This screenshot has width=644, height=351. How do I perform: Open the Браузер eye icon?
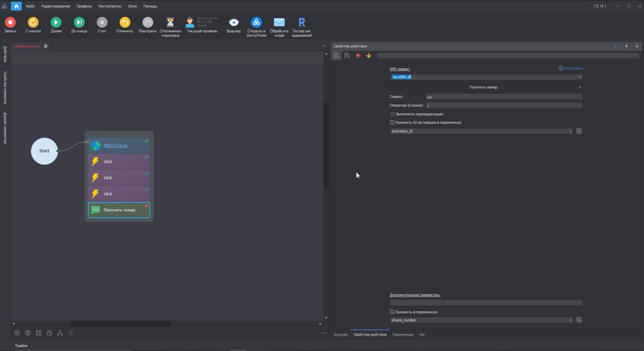(x=234, y=22)
